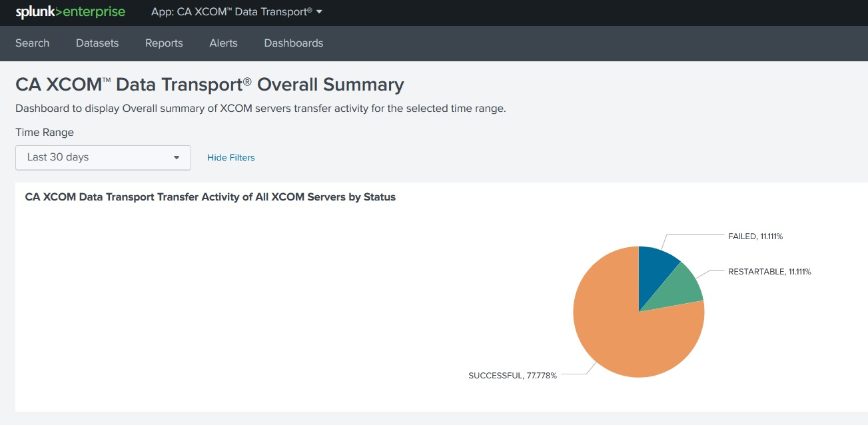The height and width of the screenshot is (425, 868).
Task: Click the Time Range field label
Action: (x=45, y=133)
